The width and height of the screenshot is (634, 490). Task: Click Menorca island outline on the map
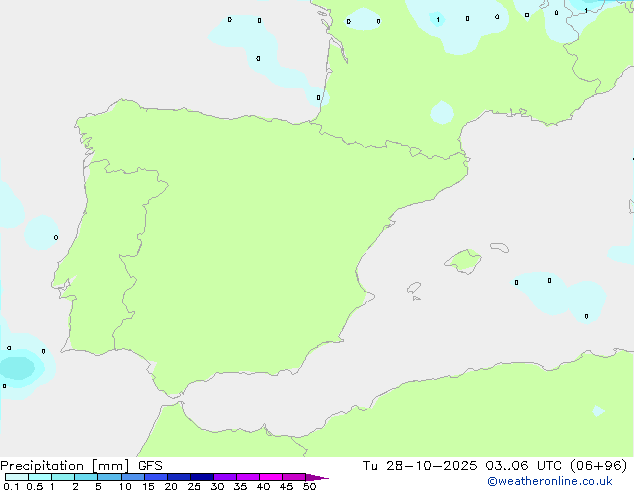[500, 247]
